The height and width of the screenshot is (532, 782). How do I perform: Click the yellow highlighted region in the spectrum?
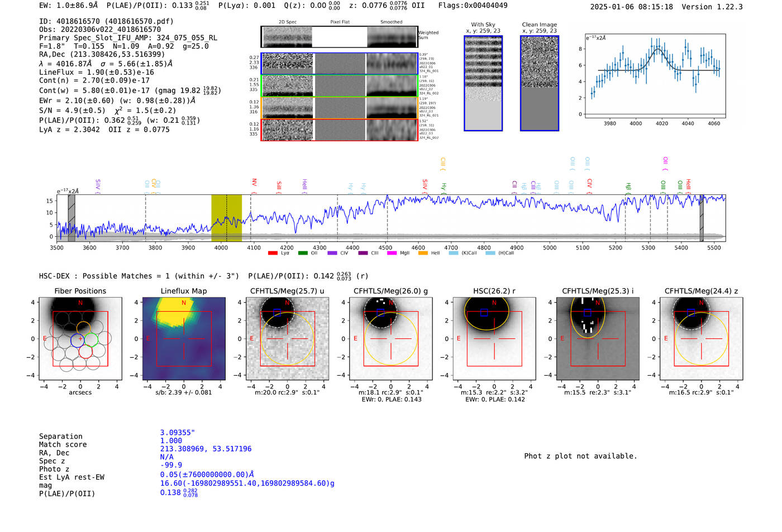pos(226,218)
